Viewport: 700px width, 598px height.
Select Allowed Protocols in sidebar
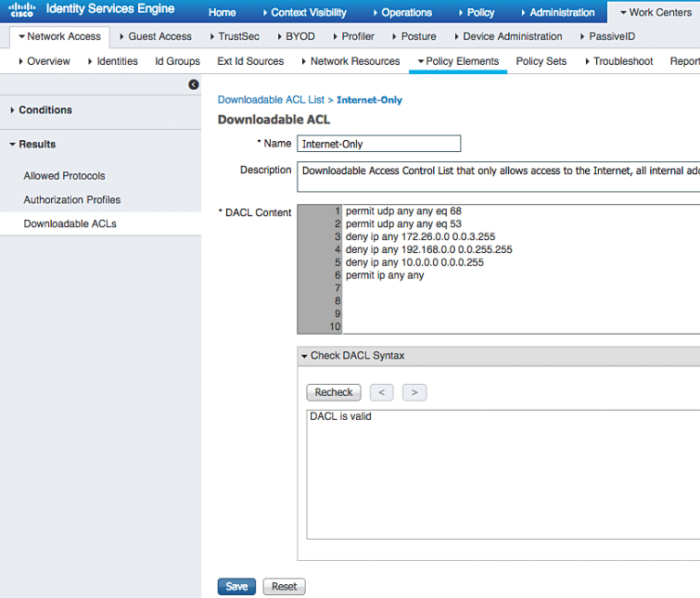(64, 176)
